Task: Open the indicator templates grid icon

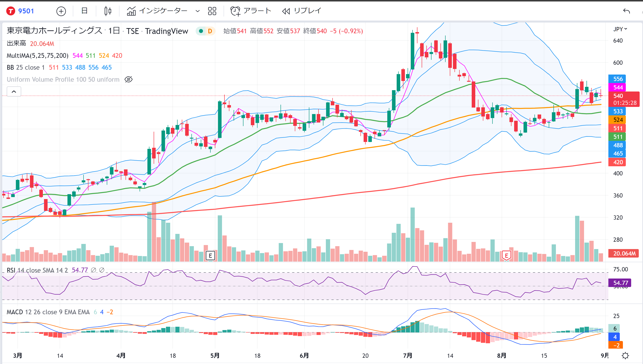Action: pos(212,11)
